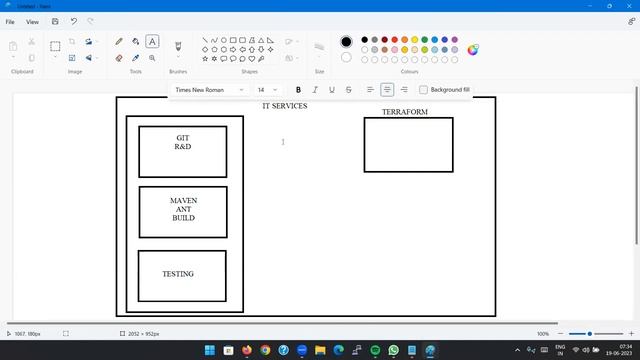The height and width of the screenshot is (360, 640).
Task: Select the Five-point star shape
Action: tap(205, 59)
